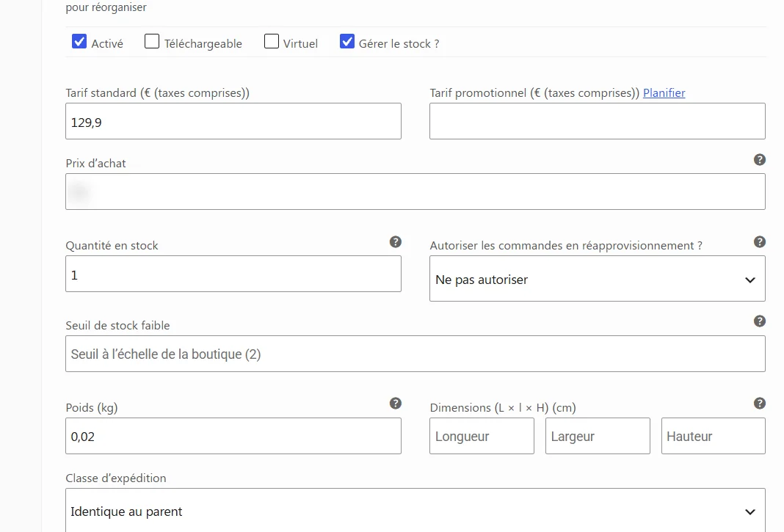Click the Hauteur dimension field
This screenshot has width=784, height=532.
click(714, 436)
